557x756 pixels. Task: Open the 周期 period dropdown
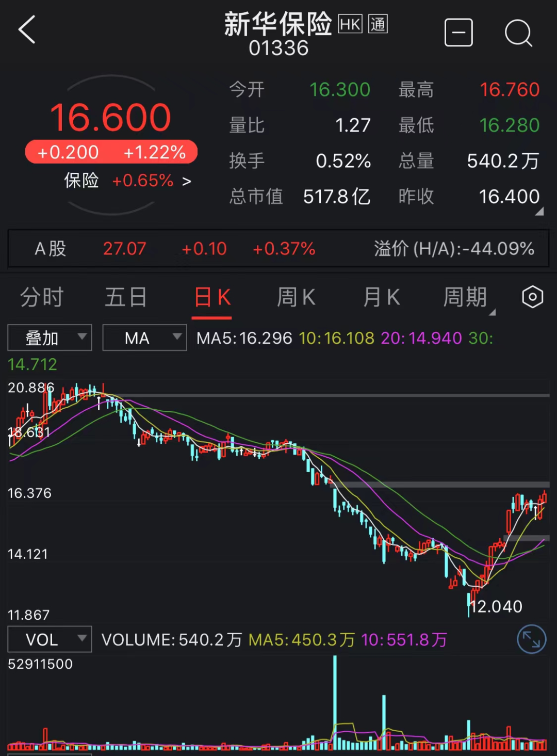tap(466, 297)
